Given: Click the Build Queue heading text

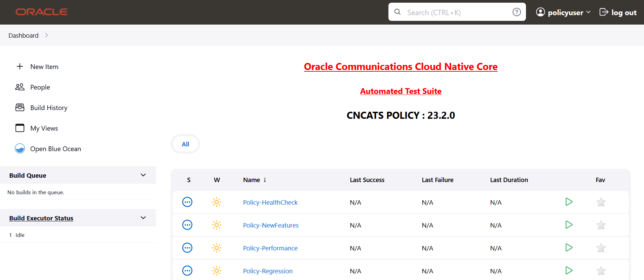Looking at the screenshot, I should 28,175.
